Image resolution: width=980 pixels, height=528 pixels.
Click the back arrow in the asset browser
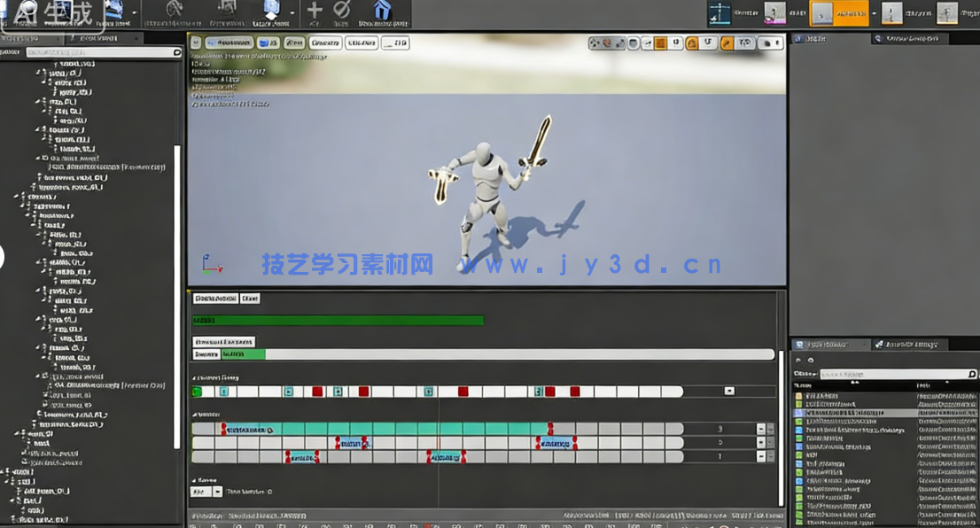click(797, 361)
